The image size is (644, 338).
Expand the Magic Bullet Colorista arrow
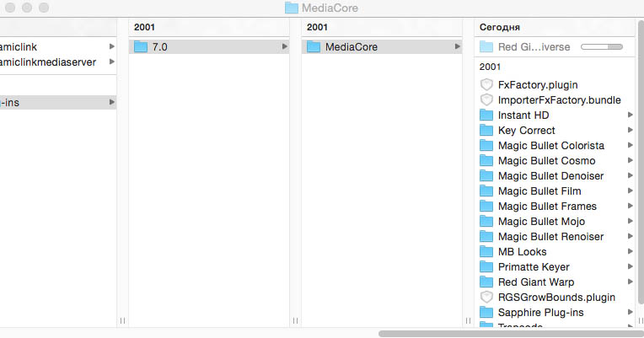point(630,145)
